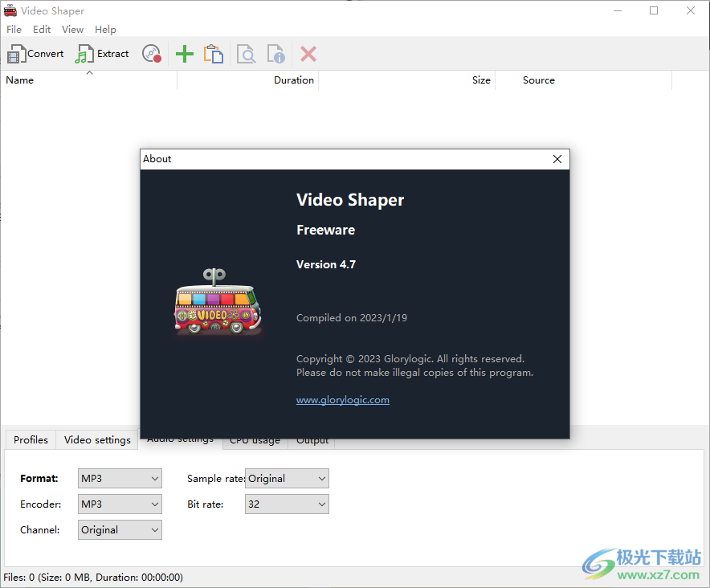Open the Format dropdown set to MP3

point(120,479)
